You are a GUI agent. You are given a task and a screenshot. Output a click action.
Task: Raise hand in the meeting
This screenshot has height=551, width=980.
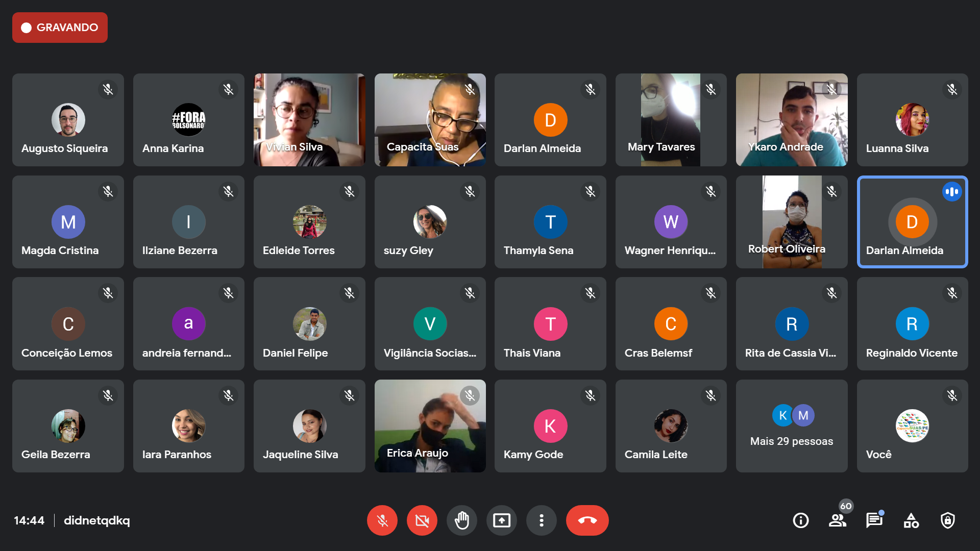pyautogui.click(x=462, y=520)
